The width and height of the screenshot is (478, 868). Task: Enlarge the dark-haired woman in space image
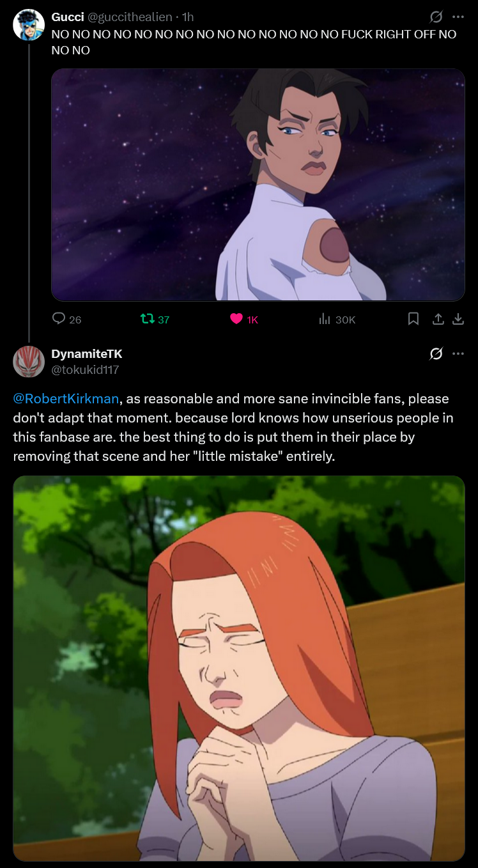click(258, 185)
